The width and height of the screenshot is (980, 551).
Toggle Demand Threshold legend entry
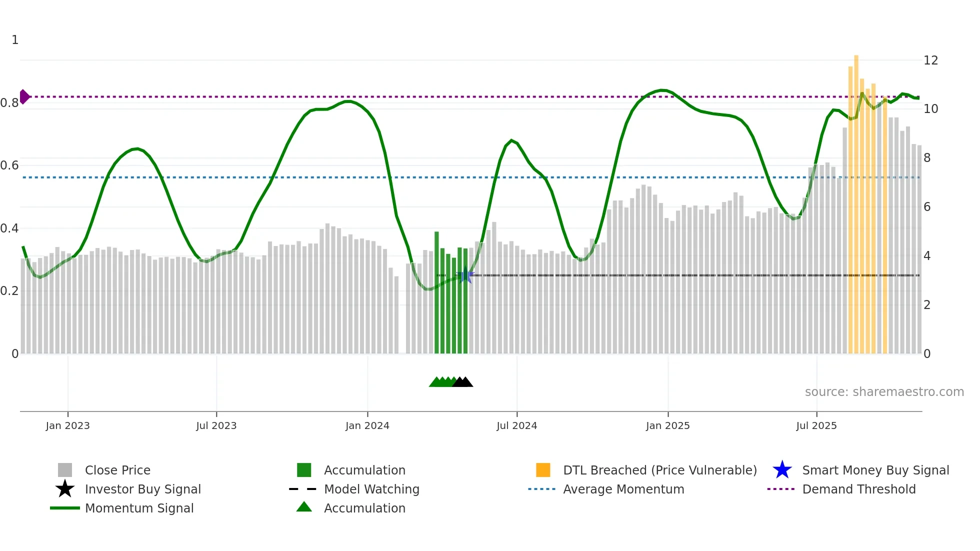858,489
